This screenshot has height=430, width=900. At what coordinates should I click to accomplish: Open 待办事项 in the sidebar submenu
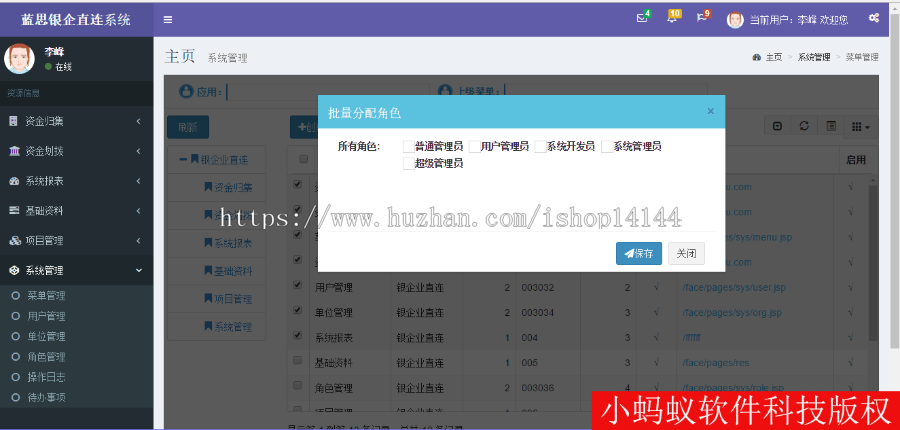tap(46, 397)
